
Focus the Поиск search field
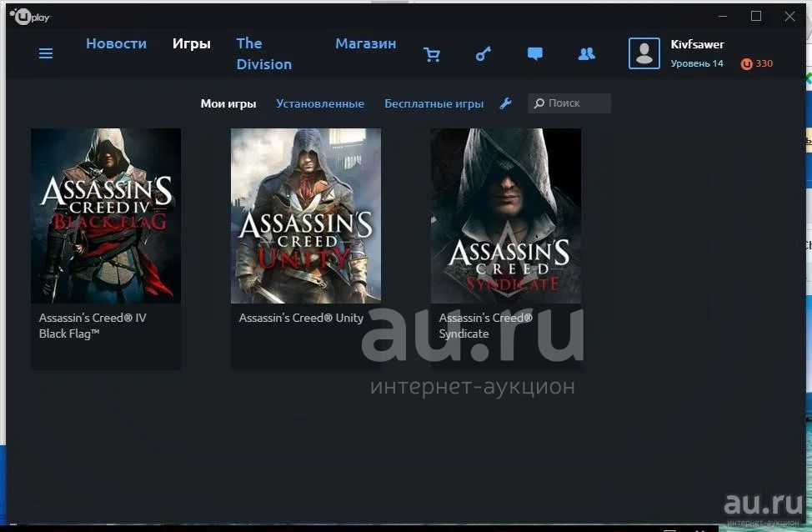[569, 103]
